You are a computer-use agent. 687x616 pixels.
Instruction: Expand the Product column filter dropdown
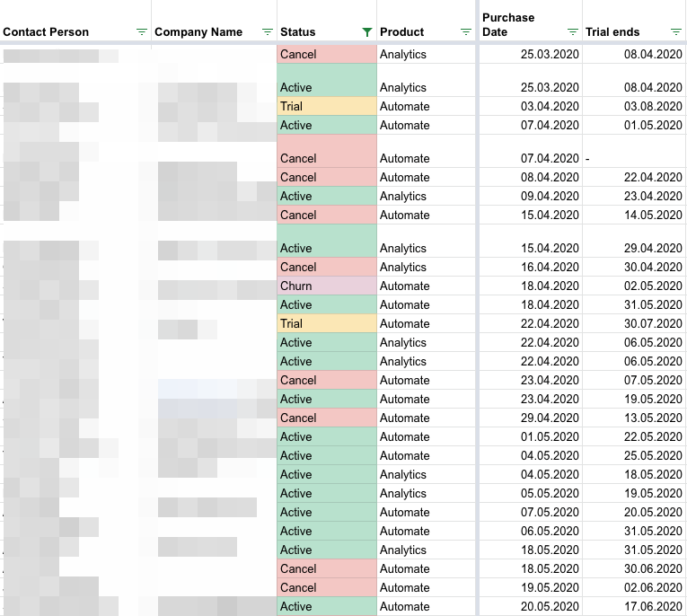(465, 32)
